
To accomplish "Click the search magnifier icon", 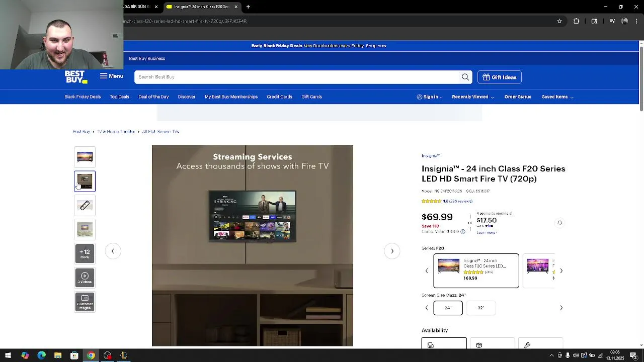I will pos(465,77).
